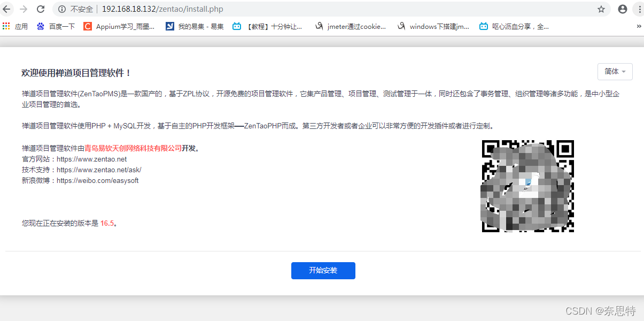Click 青岛易软天创网络科技有限公司 company link

tap(133, 148)
